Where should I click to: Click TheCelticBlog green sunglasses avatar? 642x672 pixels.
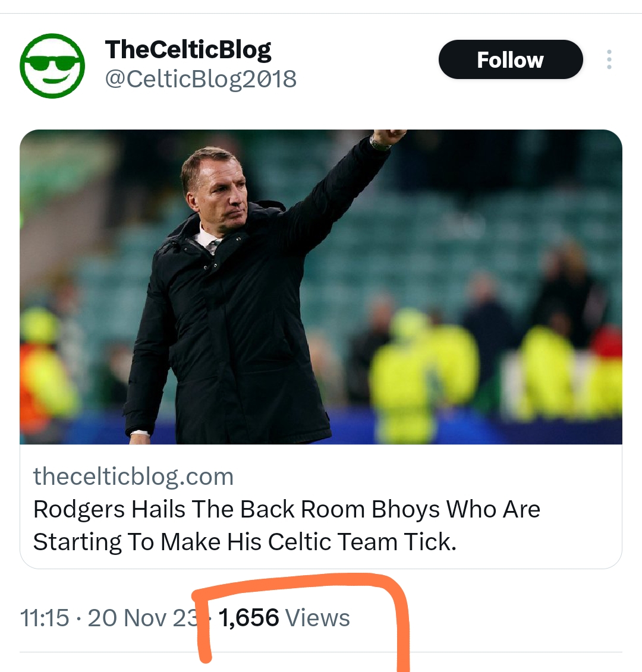52,65
